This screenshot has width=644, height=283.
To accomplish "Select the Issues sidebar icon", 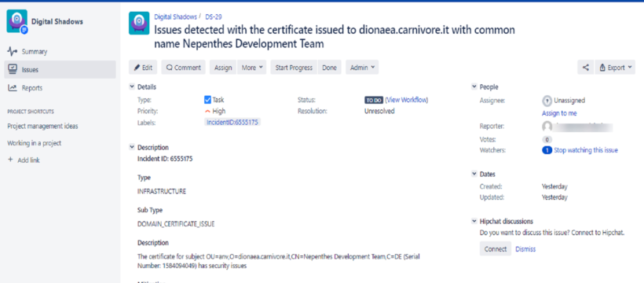I will pyautogui.click(x=13, y=69).
